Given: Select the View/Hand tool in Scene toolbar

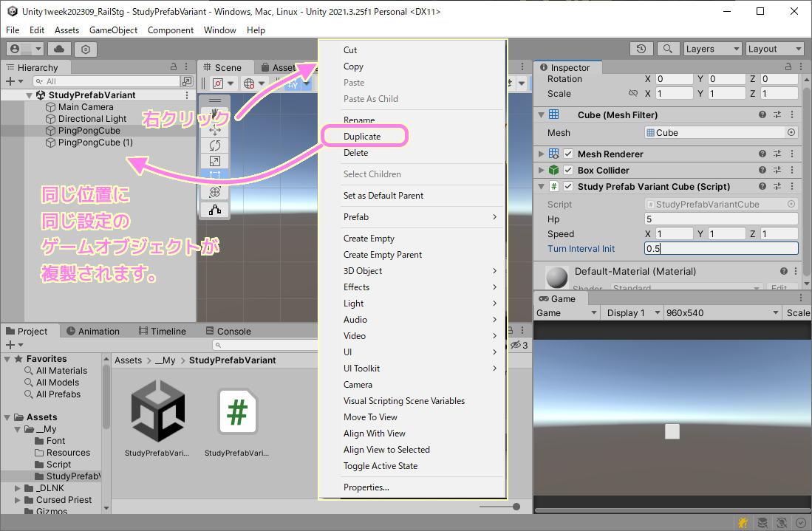Looking at the screenshot, I should coord(215,112).
